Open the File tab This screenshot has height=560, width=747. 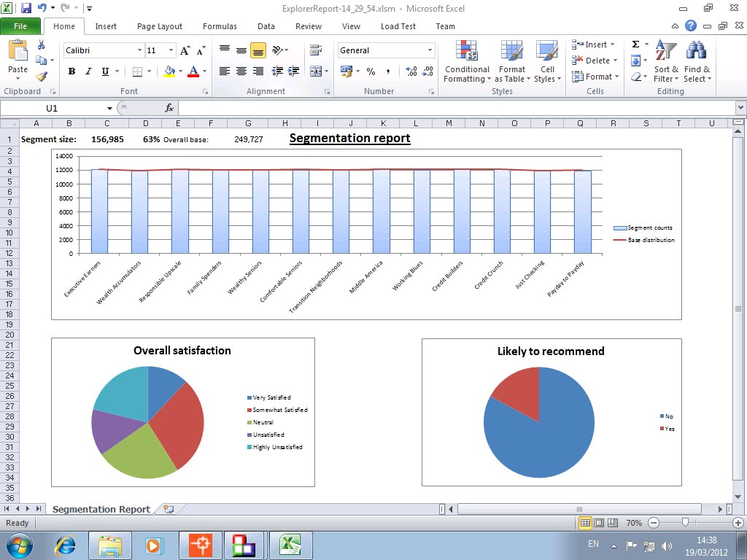pos(20,26)
